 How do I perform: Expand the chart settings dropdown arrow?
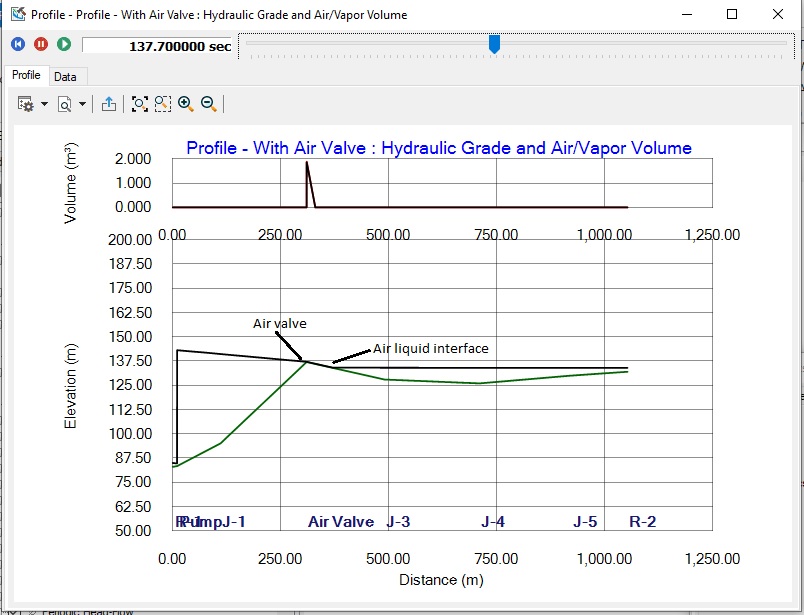pyautogui.click(x=44, y=104)
